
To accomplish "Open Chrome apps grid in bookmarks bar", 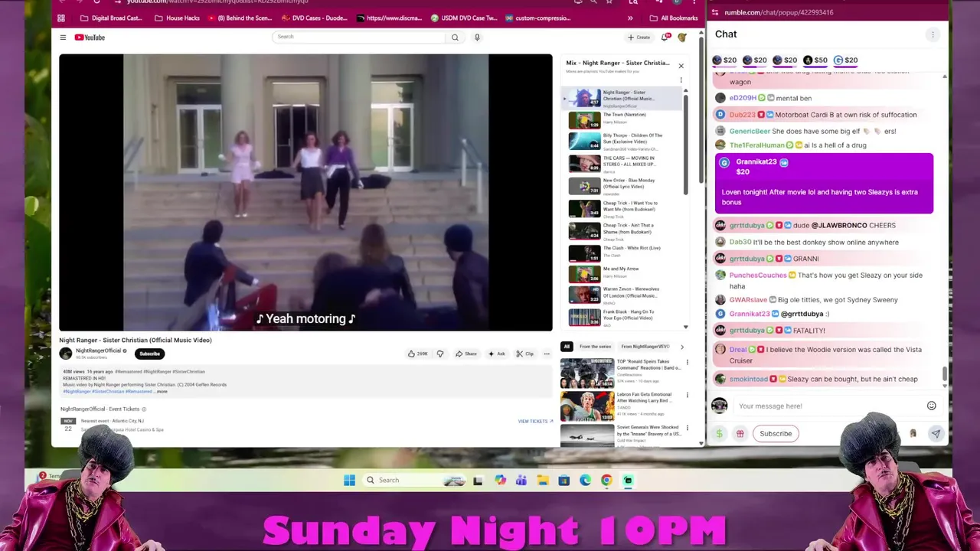I will [x=61, y=18].
